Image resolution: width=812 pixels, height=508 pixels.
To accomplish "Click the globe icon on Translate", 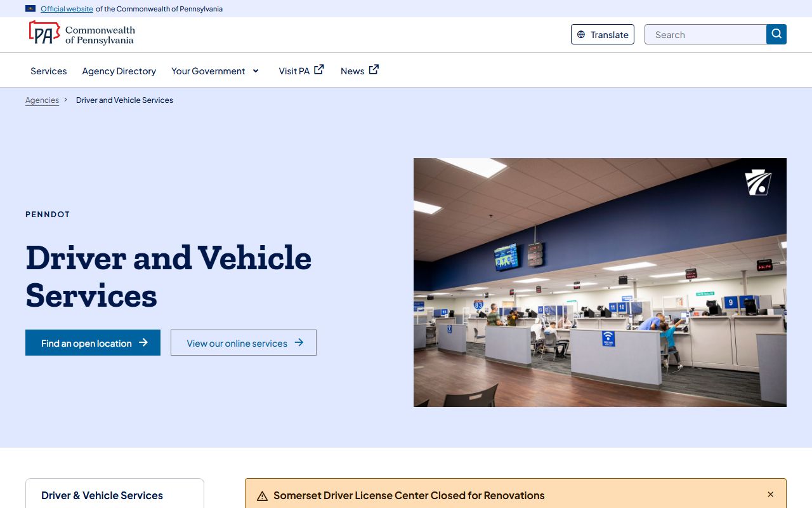I will [x=581, y=35].
